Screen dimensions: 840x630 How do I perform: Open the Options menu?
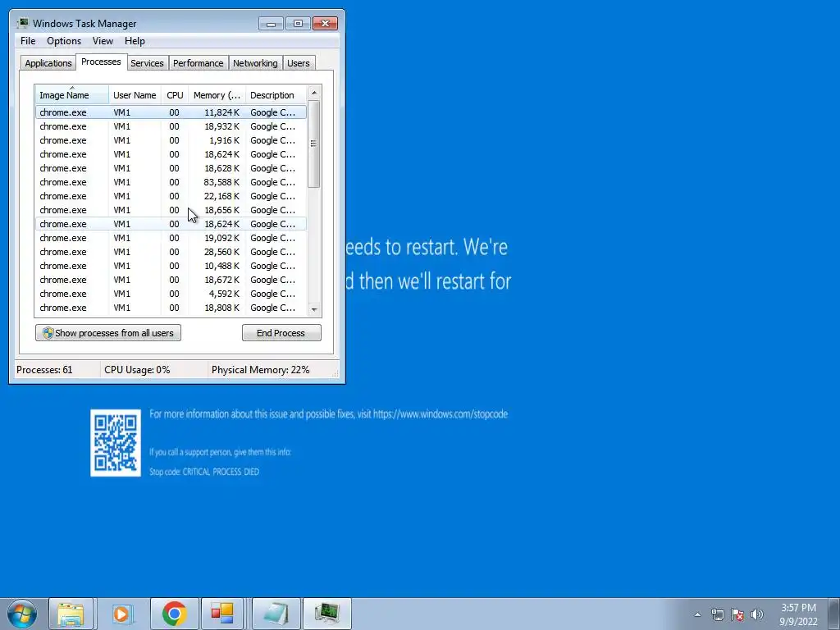click(x=64, y=41)
